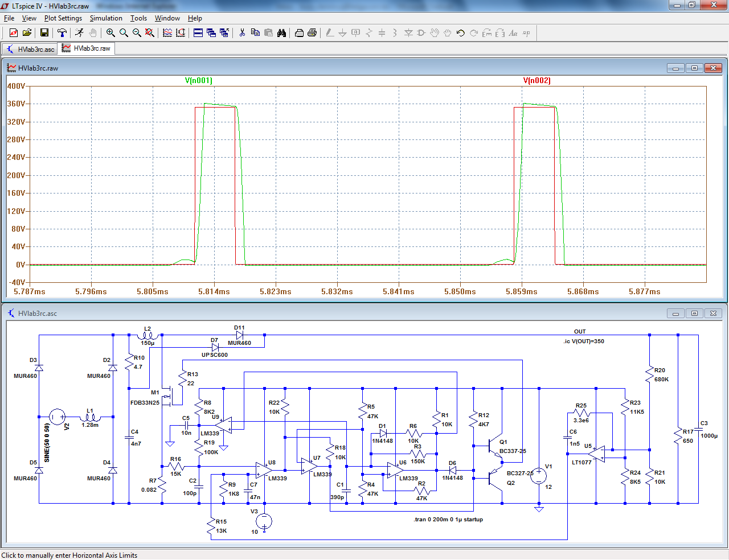The width and height of the screenshot is (729, 560).
Task: Click the Save floppy disk icon
Action: (44, 33)
